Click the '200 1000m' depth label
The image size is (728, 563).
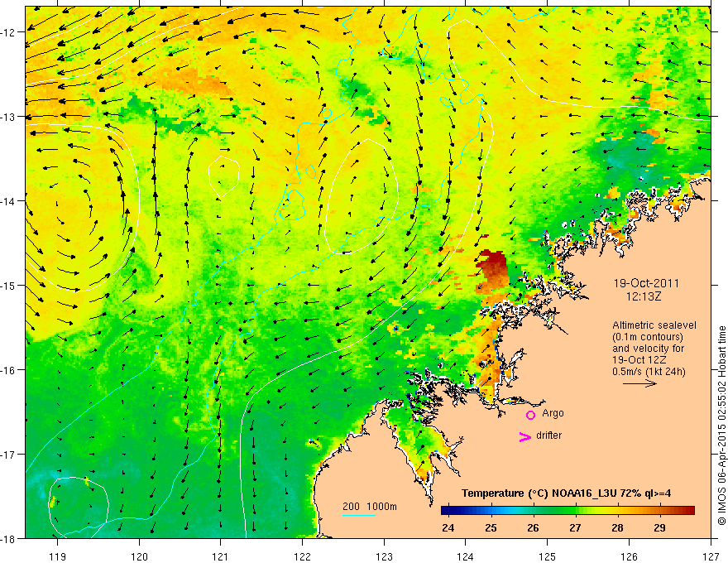370,507
